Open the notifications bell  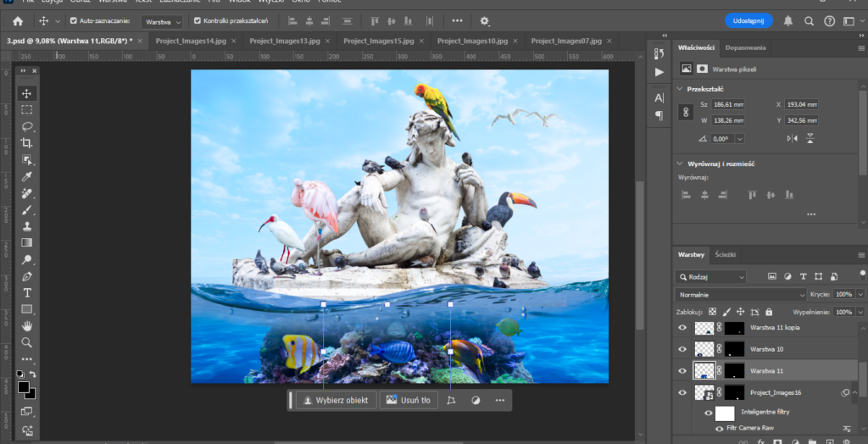click(787, 21)
